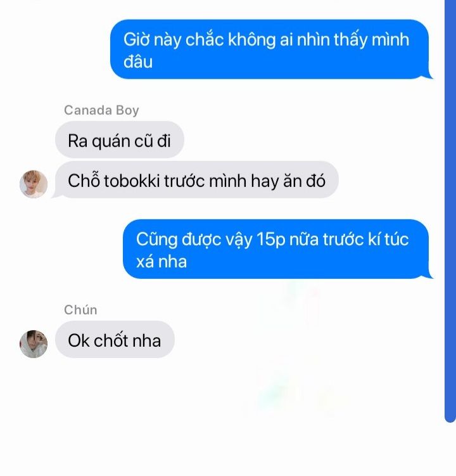This screenshot has height=476, width=456.
Task: Click the word 'Boy' in sender name
Action: [127, 110]
